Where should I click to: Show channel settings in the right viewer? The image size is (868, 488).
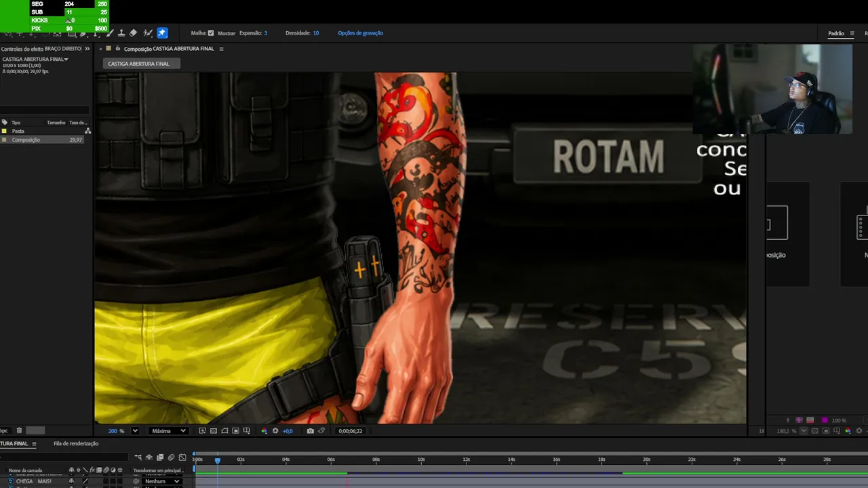click(848, 431)
